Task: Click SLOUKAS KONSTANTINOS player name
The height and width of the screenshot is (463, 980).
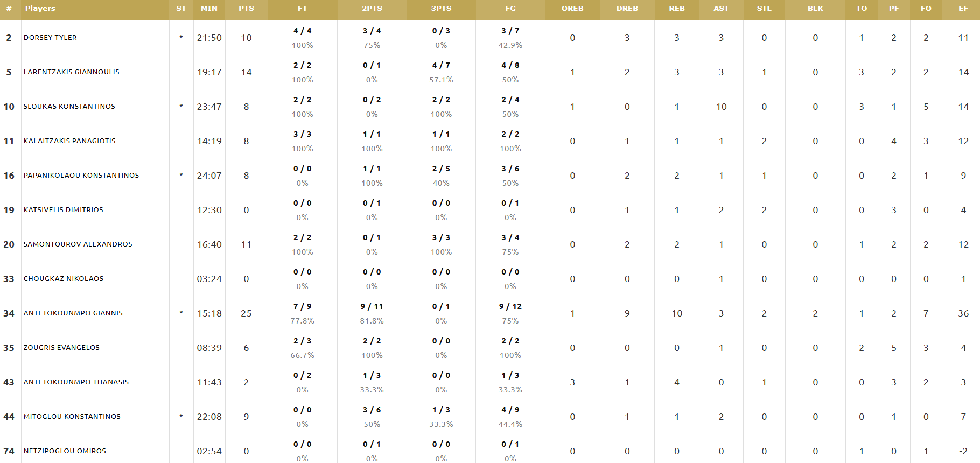Action: pyautogui.click(x=69, y=107)
